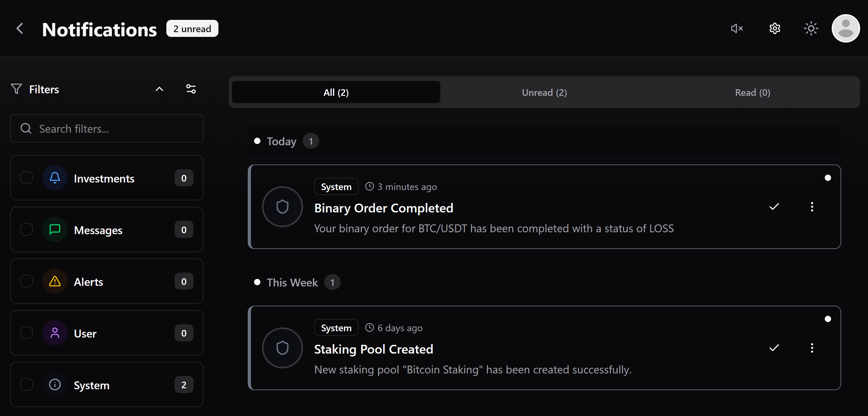
Task: Mute notification sounds via speaker icon
Action: tap(737, 28)
